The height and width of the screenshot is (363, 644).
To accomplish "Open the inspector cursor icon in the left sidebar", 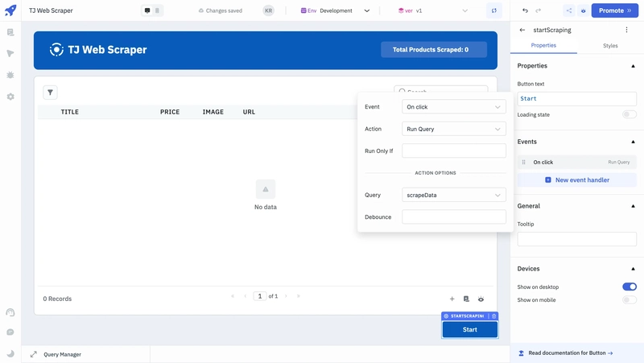I will click(x=10, y=53).
